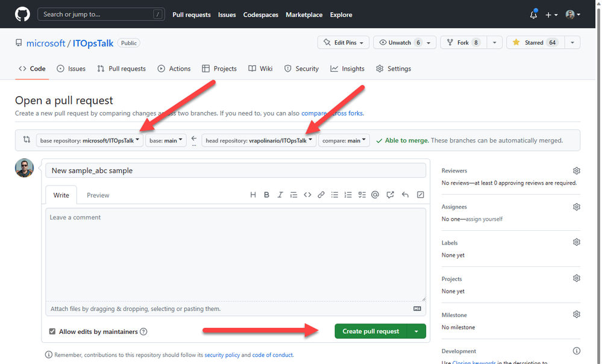Expand head repository vrapolinario/ITOpsTalk dropdown
Viewport: 602px width, 364px height.
[x=259, y=140]
